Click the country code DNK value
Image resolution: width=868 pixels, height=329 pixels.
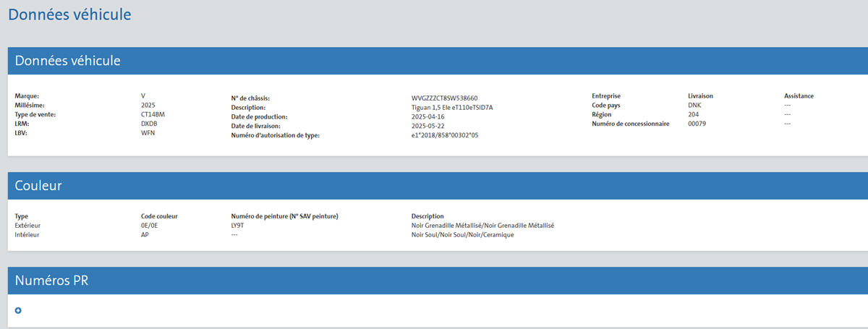[694, 105]
